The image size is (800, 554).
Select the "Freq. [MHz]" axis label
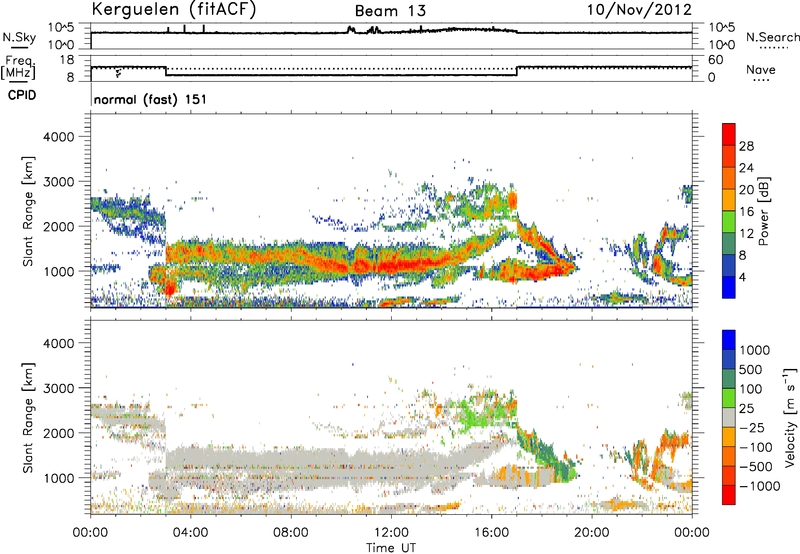tap(19, 67)
